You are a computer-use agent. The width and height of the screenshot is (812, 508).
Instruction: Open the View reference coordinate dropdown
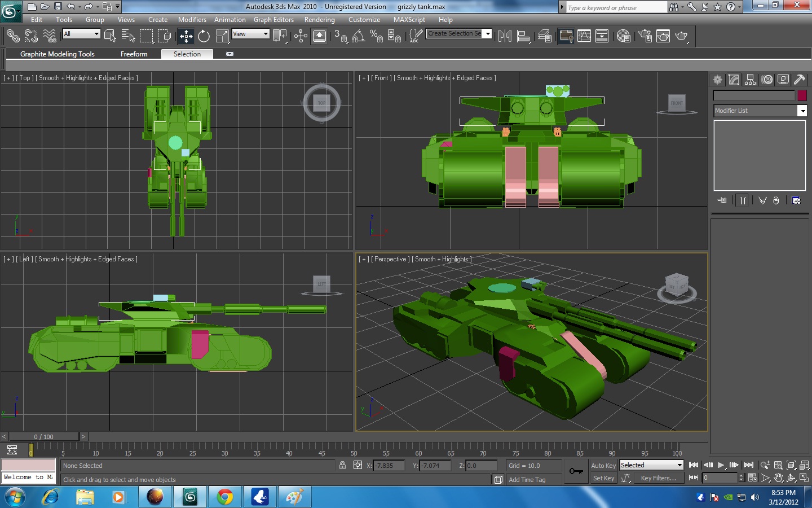click(x=250, y=34)
